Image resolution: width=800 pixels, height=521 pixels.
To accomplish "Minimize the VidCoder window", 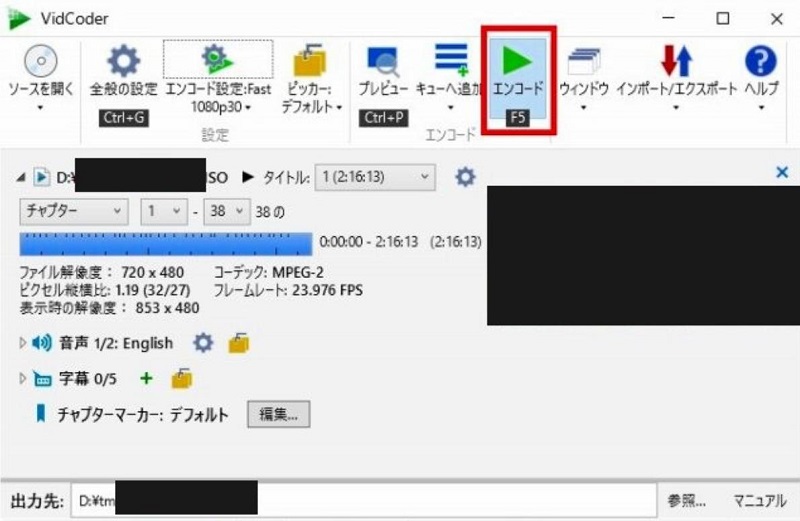I will [668, 18].
